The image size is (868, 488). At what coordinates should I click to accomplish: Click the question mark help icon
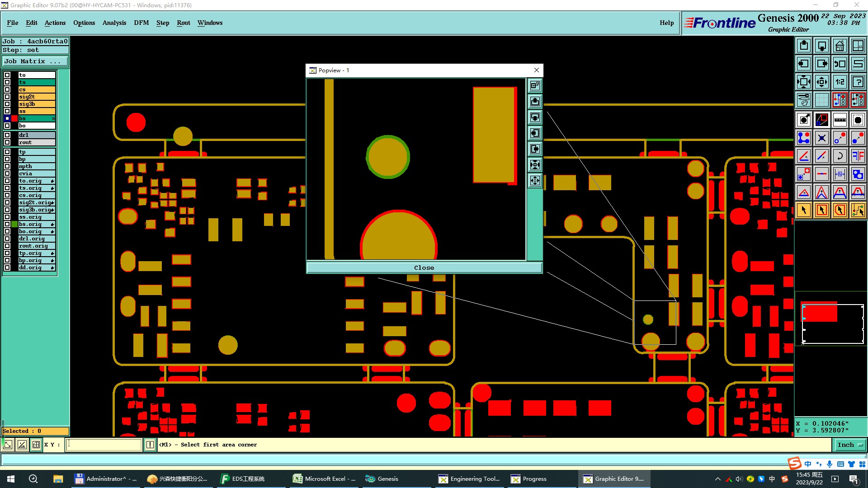(x=858, y=82)
